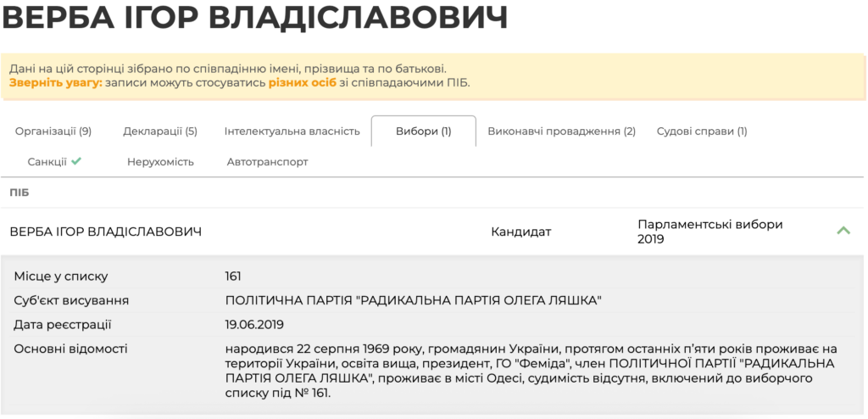Screen dimensions: 868x419
Task: Click the 'Зверніть увагу:' warning text
Action: click(x=56, y=83)
